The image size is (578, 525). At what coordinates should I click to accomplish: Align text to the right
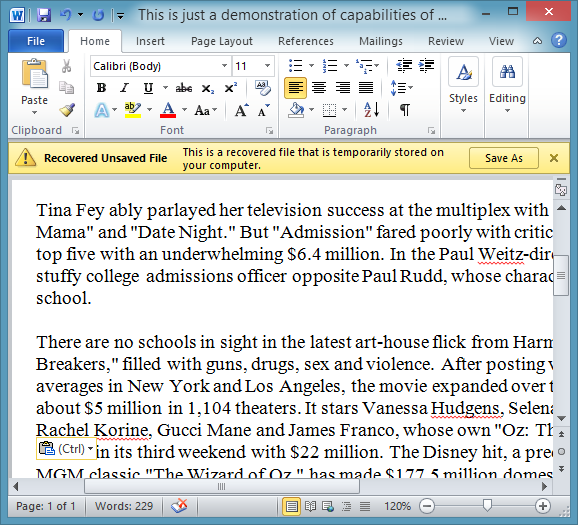tap(342, 88)
